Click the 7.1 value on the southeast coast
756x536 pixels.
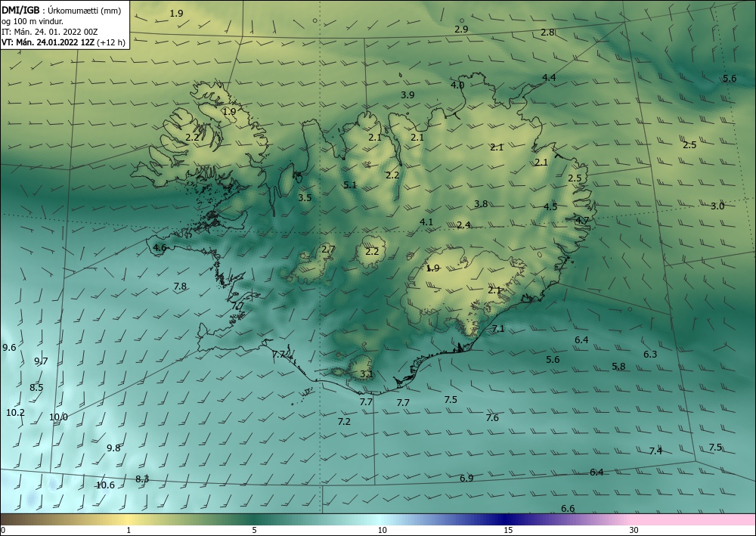[498, 328]
